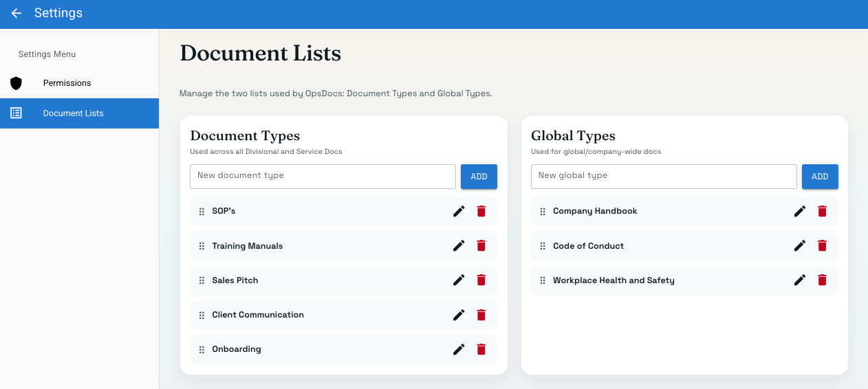Delete the SOP's document type
The image size is (868, 389).
tap(481, 211)
